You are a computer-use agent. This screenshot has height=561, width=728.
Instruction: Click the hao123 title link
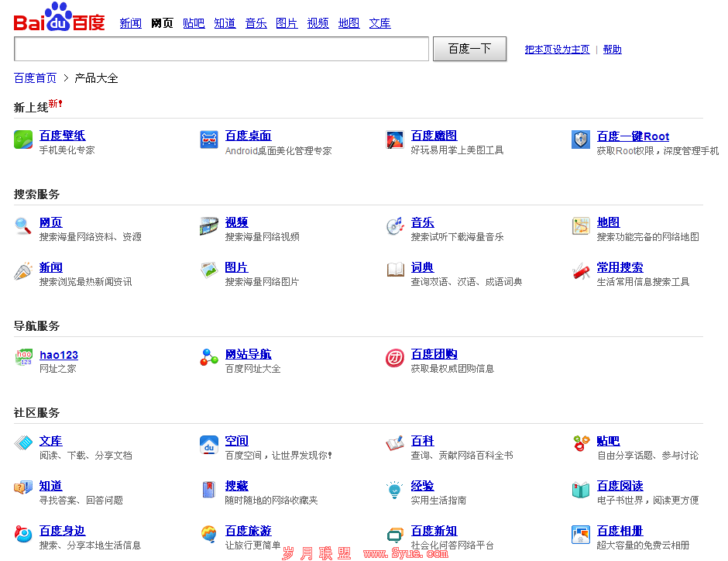pyautogui.click(x=59, y=355)
